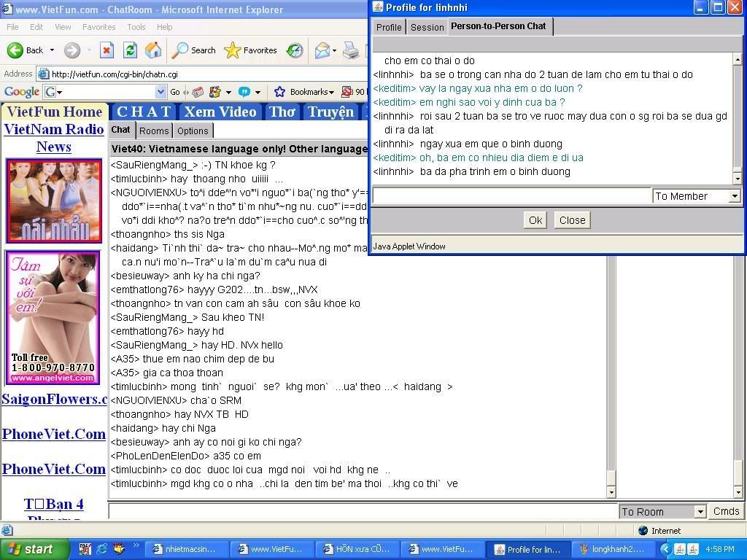
Task: Open the Truyện navigation link
Action: point(330,112)
